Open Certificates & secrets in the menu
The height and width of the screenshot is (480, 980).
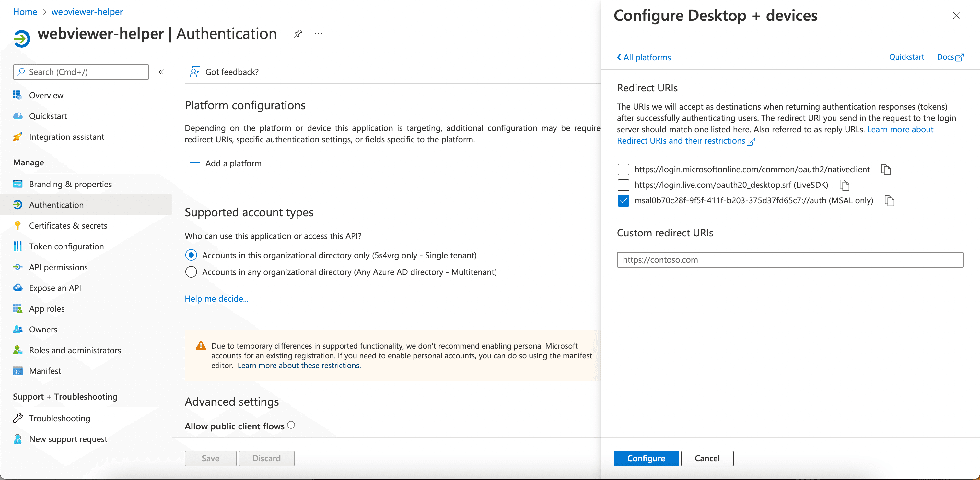68,226
